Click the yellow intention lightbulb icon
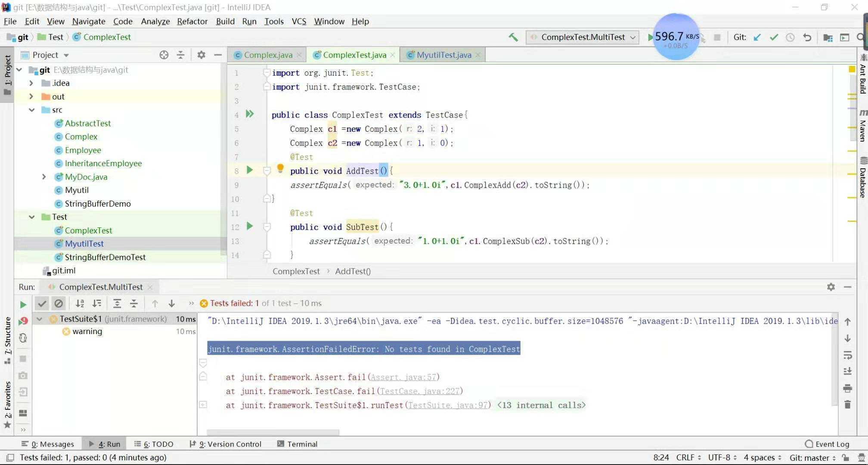Viewport: 868px width, 465px height. pos(280,168)
